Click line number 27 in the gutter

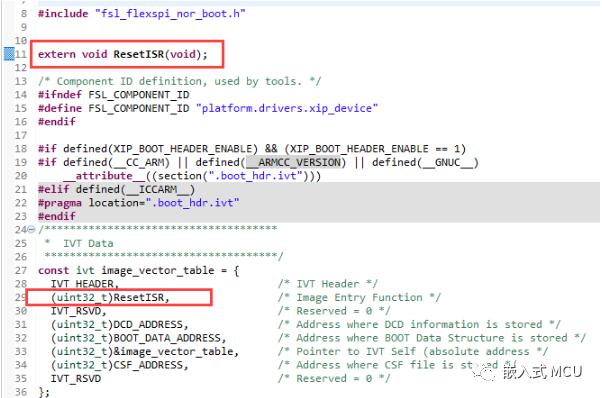coord(21,270)
